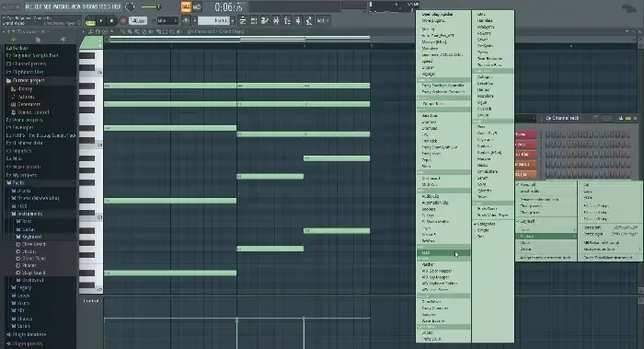The height and width of the screenshot is (349, 644).
Task: Open OPTIONS menu
Action: (90, 6)
